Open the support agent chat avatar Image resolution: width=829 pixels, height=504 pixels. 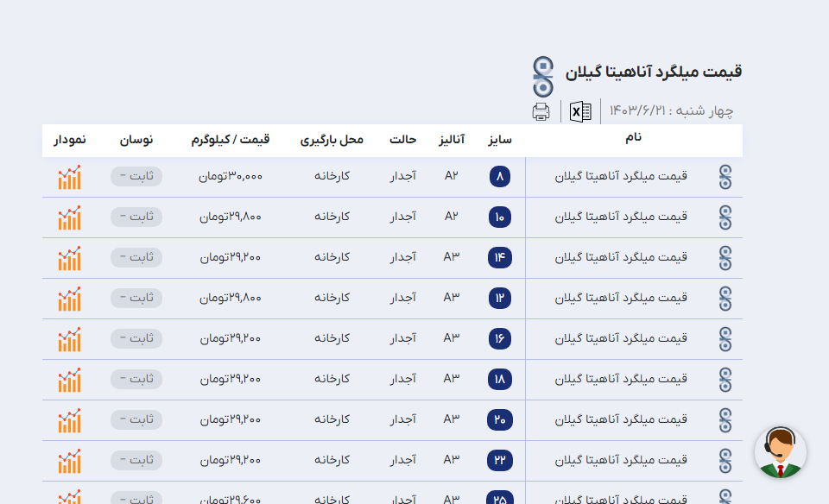point(780,452)
